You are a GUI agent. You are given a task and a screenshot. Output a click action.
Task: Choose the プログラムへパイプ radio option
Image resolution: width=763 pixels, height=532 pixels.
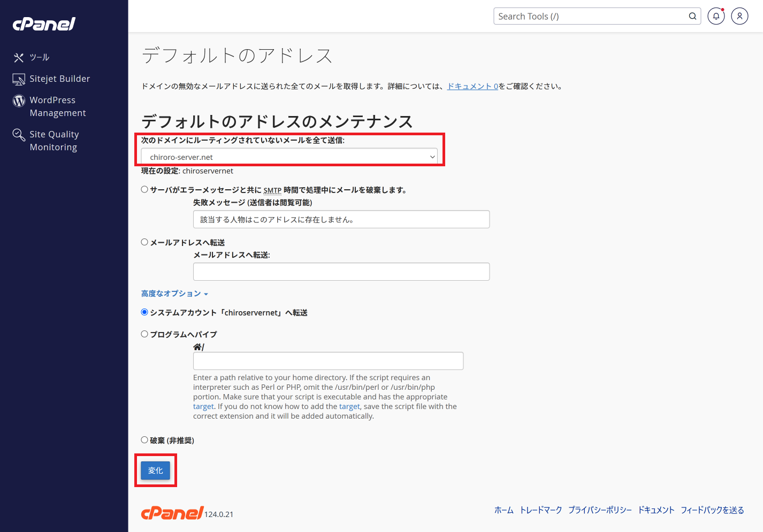pyautogui.click(x=144, y=334)
